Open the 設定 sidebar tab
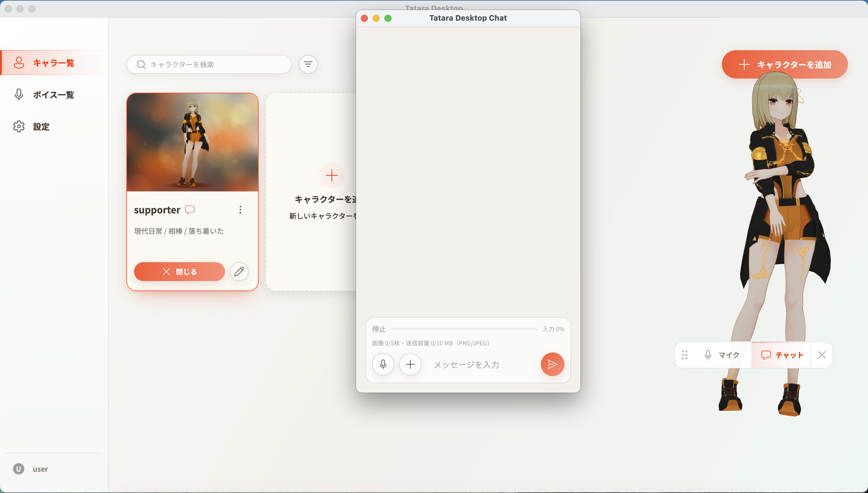Screen dimensions: 868x493 click(53, 127)
